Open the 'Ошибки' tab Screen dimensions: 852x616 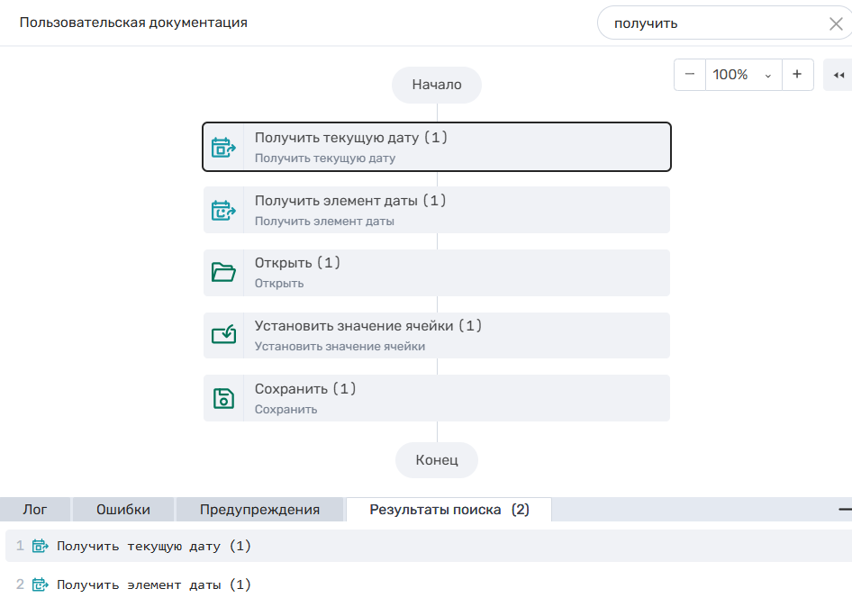tap(123, 510)
